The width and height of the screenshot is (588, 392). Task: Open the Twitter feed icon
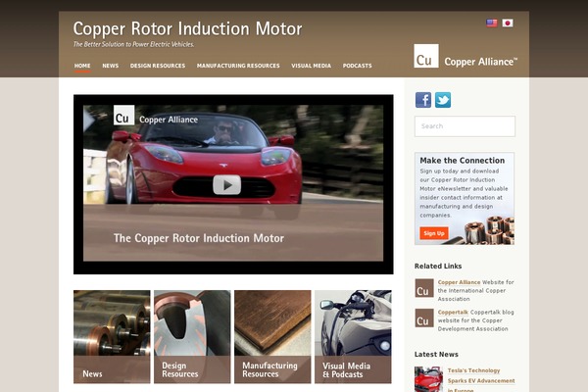point(443,100)
